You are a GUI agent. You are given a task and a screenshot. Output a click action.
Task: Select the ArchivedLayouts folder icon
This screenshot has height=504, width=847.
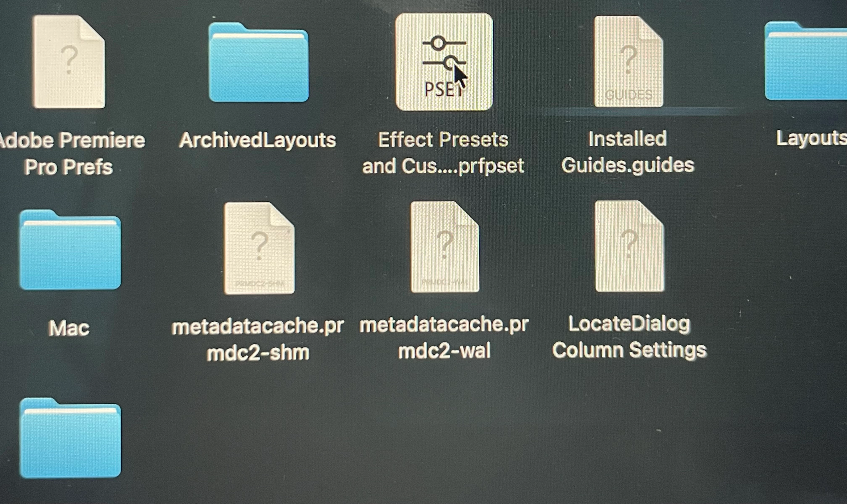[x=258, y=62]
